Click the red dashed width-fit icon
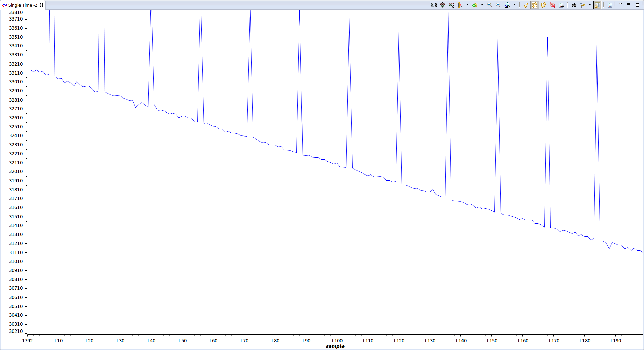The image size is (644, 350). tap(451, 5)
